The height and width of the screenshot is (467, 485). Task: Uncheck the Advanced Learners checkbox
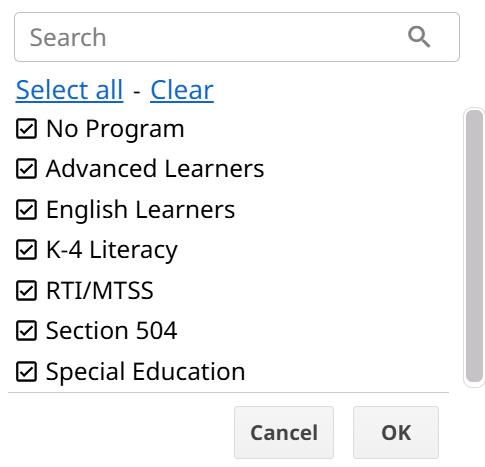pos(26,169)
